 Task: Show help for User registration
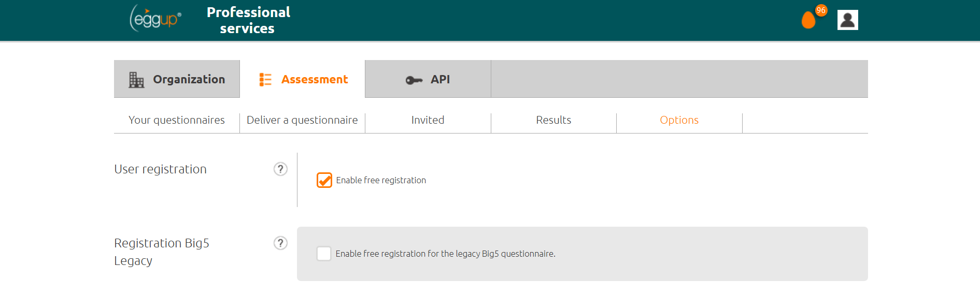pos(280,169)
